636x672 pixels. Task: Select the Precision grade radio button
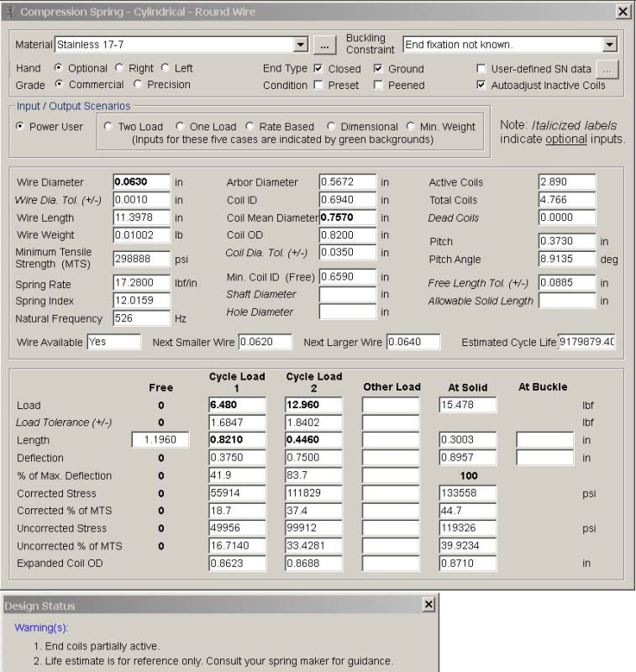138,84
